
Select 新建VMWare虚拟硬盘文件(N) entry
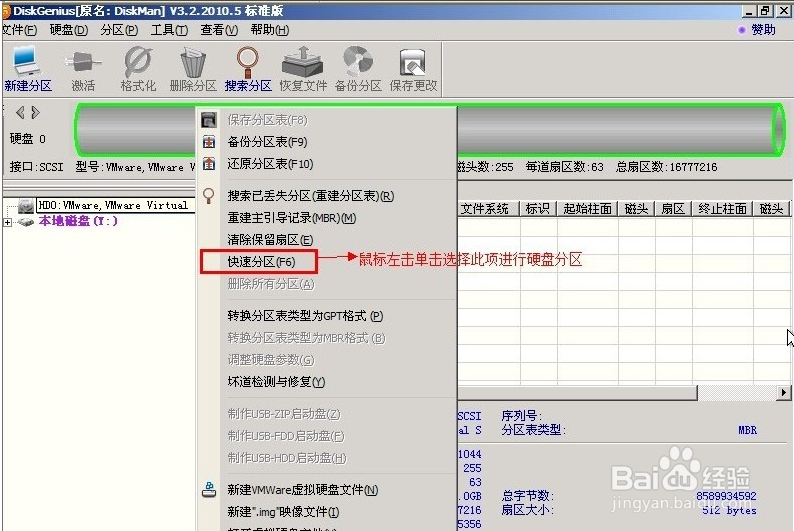303,489
